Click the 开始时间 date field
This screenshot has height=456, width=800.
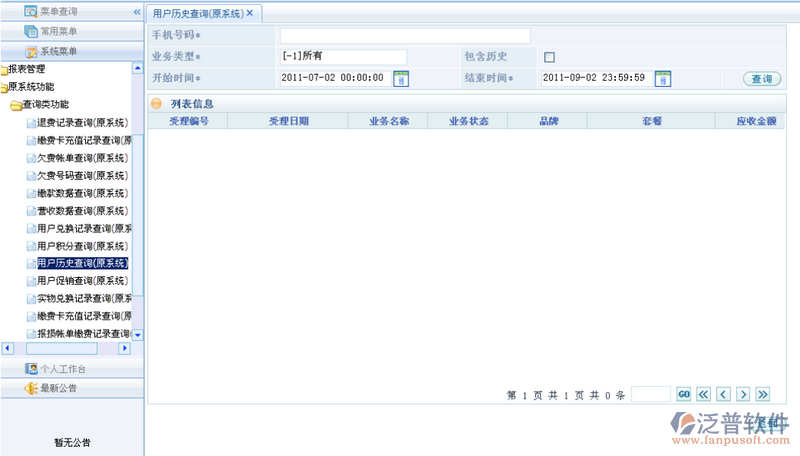[335, 78]
